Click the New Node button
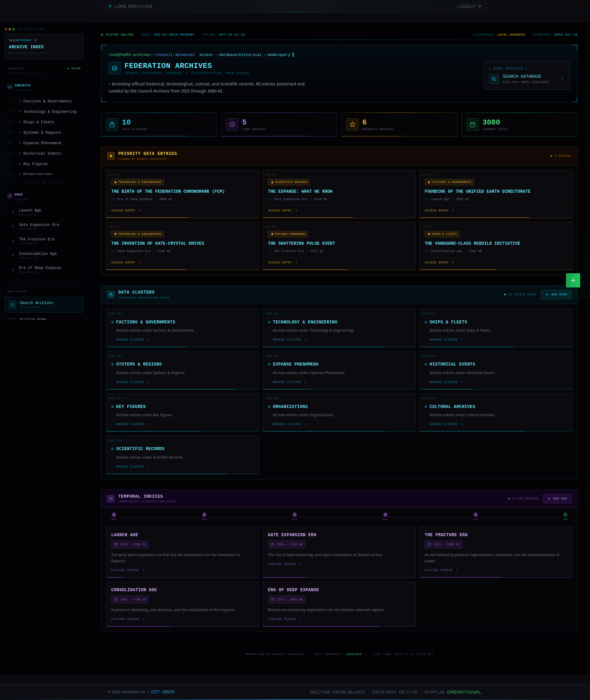 pyautogui.click(x=556, y=295)
